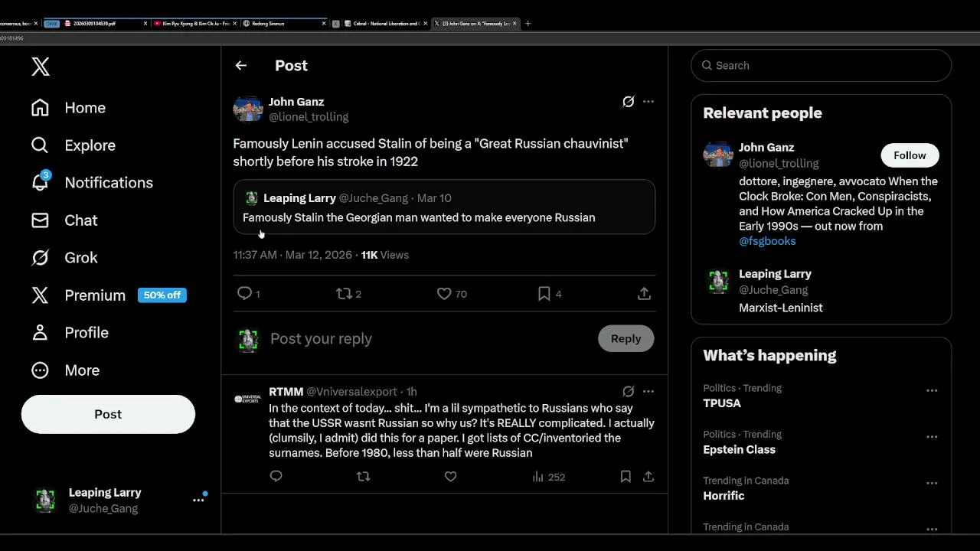Switch to Kim Ryu Kyong browser tab
Screen dimensions: 980x551
coord(195,24)
